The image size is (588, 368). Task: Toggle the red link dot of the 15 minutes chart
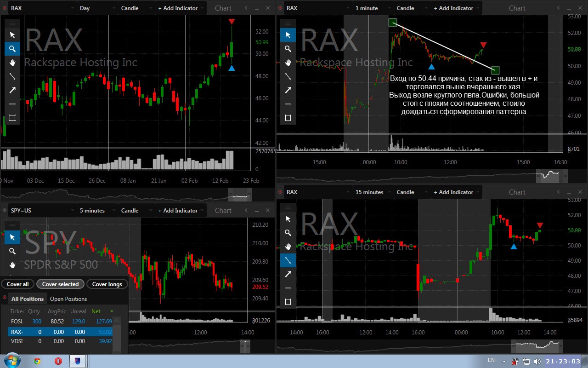(x=280, y=192)
